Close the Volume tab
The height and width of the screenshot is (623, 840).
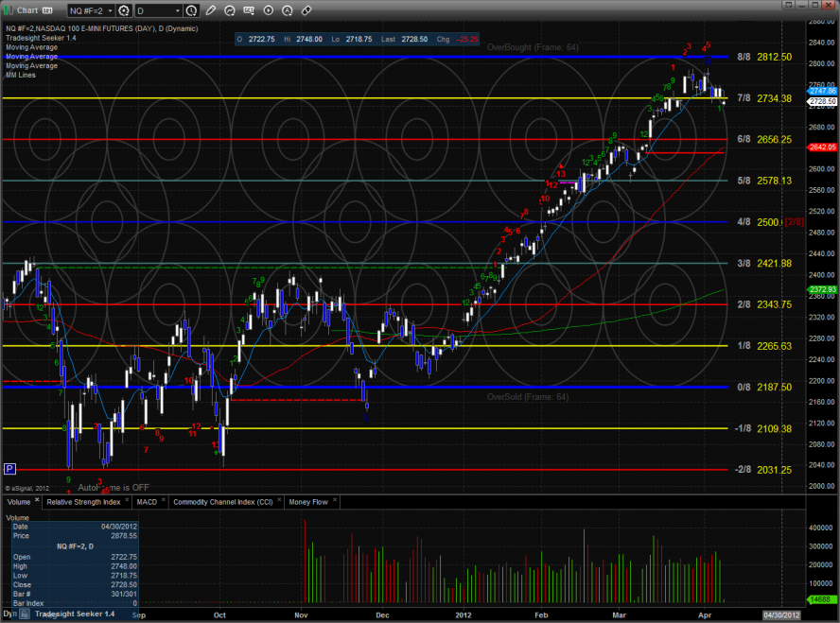coord(38,501)
